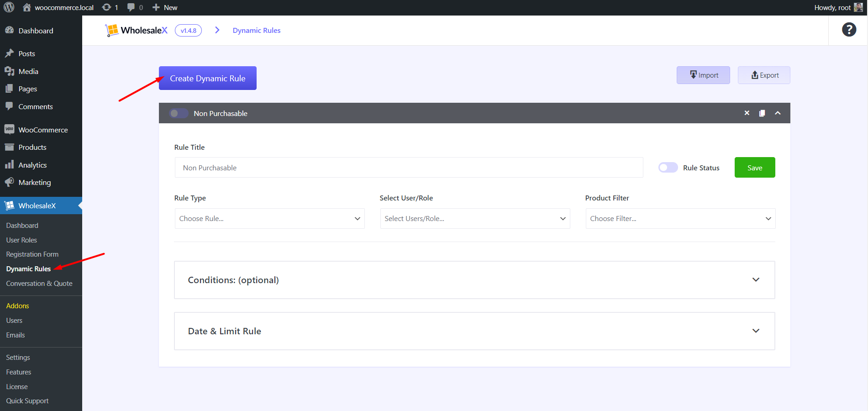Collapse the Non Purchasable rule panel
This screenshot has height=411, width=868.
click(778, 113)
